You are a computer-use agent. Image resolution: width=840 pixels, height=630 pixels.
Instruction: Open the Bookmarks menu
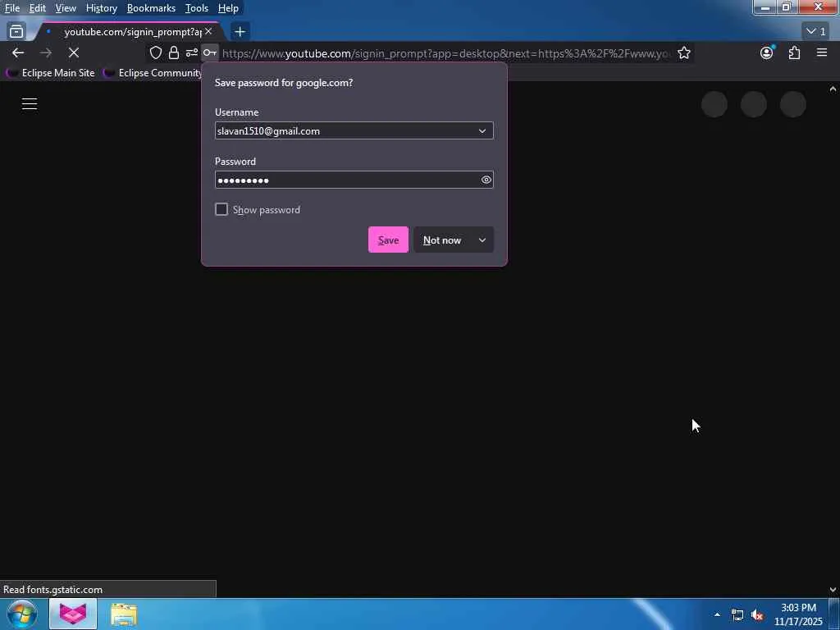(x=151, y=8)
